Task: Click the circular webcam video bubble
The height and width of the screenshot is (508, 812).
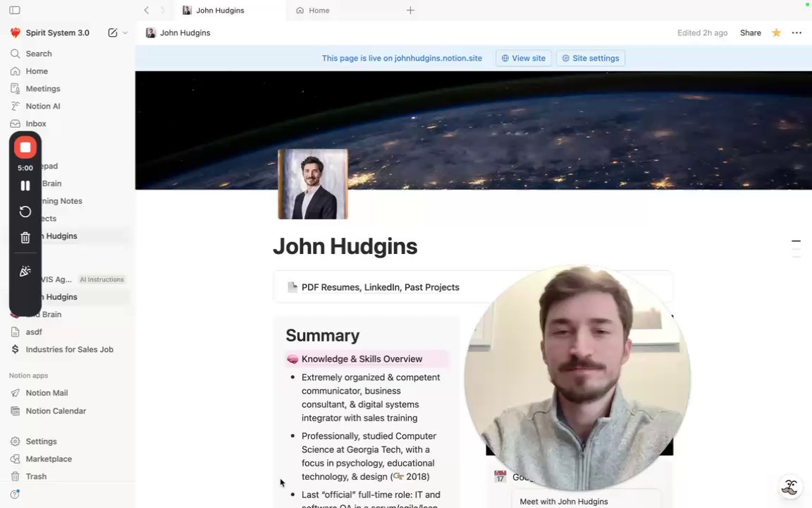Action: pos(577,378)
